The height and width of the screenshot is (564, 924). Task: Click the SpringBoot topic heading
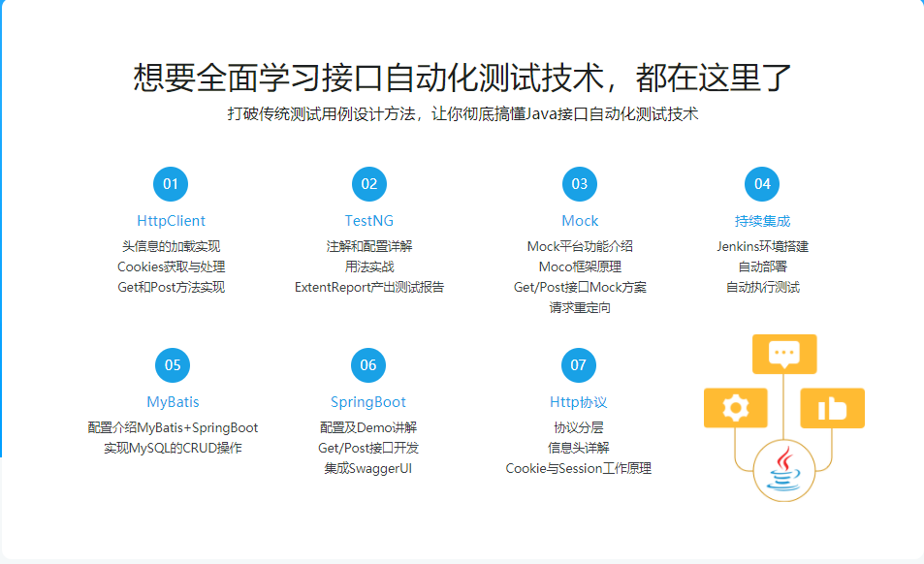(368, 402)
